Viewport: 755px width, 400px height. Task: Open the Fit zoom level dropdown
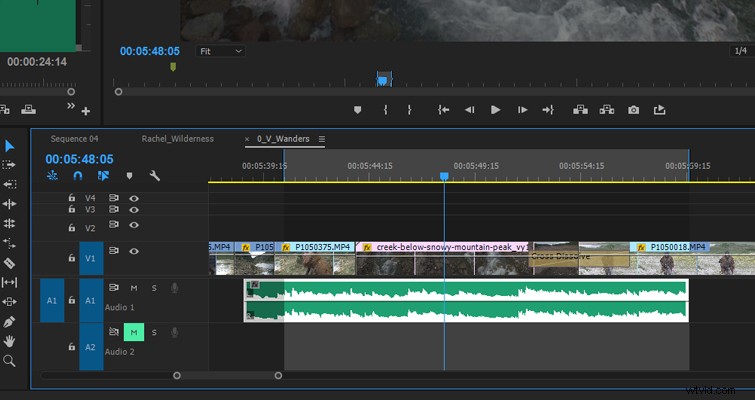[221, 51]
